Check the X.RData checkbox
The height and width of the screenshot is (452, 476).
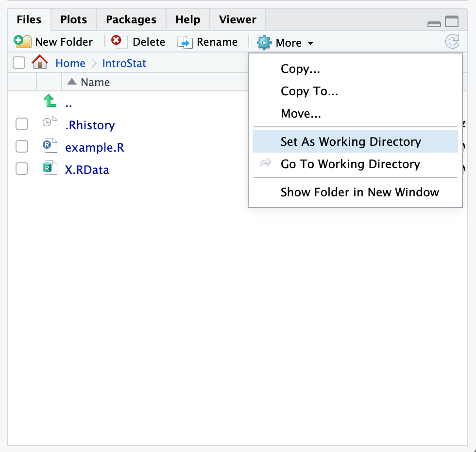pyautogui.click(x=22, y=169)
